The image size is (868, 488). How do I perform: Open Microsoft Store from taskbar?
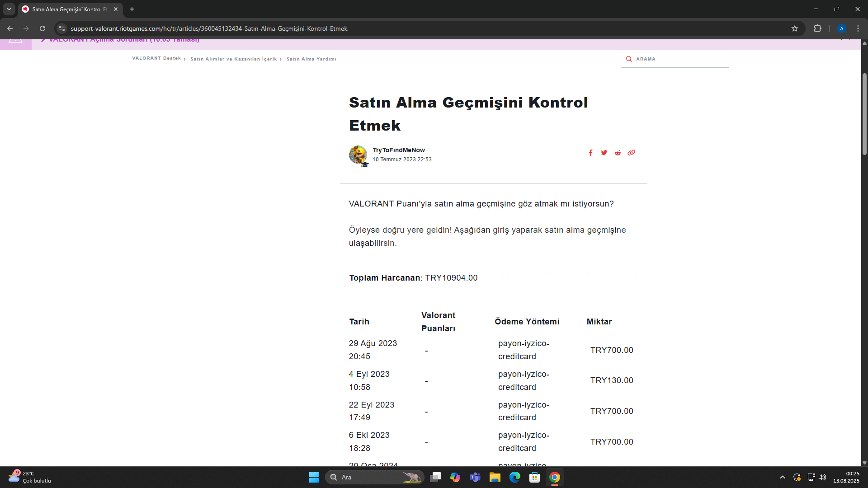tap(535, 477)
